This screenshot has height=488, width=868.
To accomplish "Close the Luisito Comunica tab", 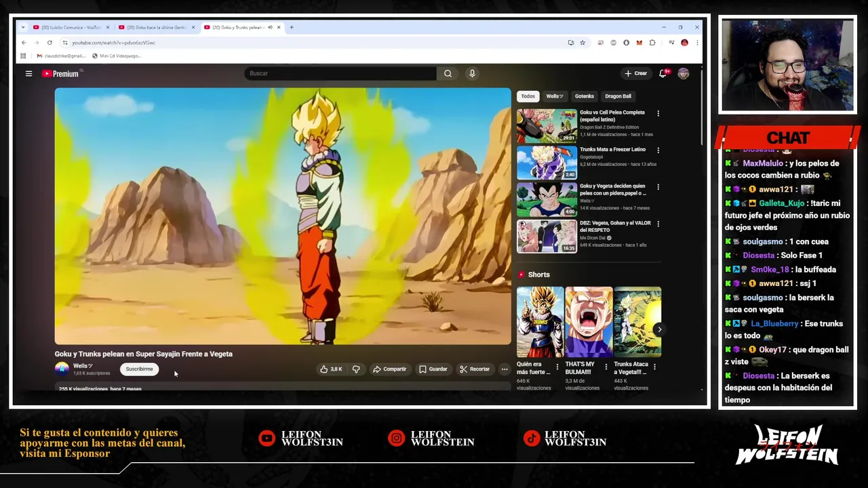I will click(107, 27).
